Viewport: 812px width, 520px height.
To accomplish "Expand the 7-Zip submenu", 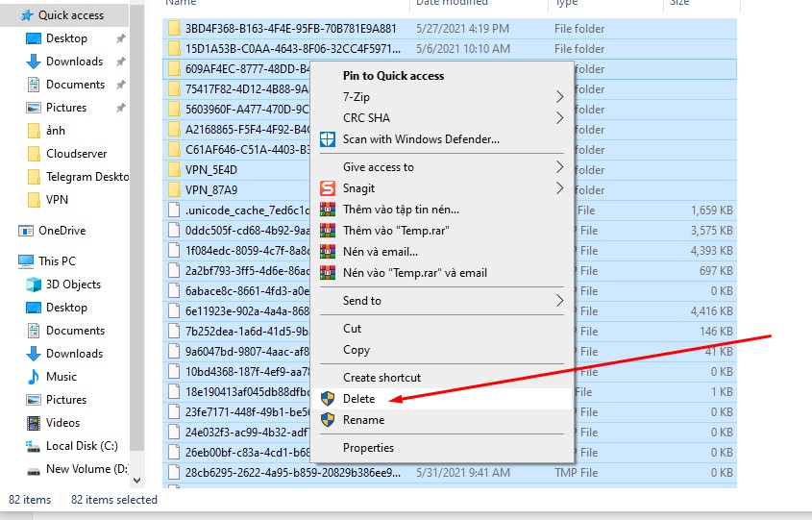I will 559,97.
